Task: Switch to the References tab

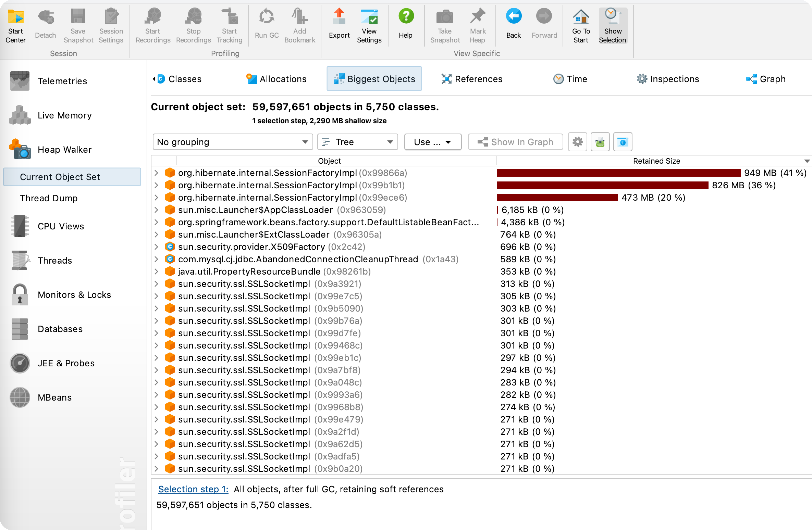Action: point(471,79)
